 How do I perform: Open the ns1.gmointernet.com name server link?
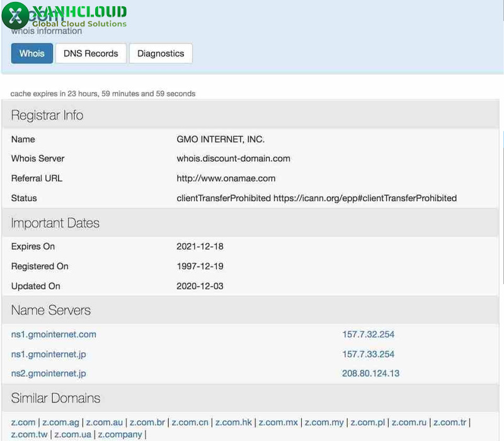[54, 335]
